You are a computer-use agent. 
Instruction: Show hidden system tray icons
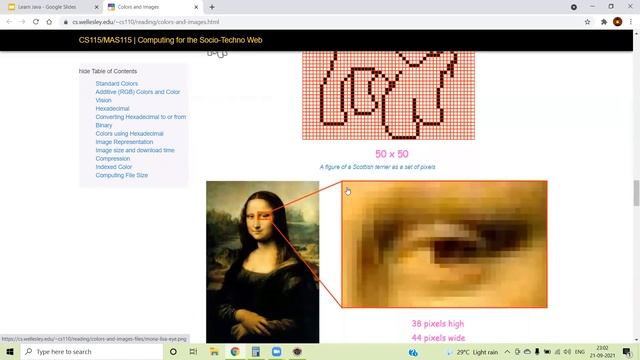507,351
